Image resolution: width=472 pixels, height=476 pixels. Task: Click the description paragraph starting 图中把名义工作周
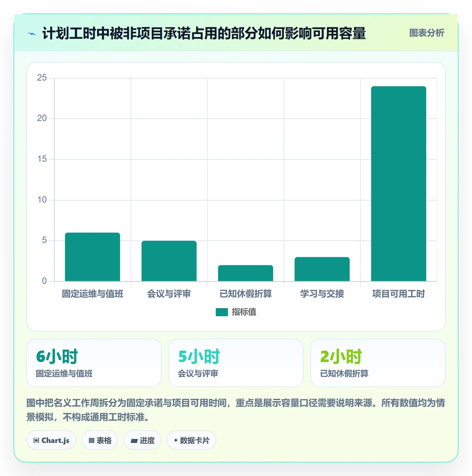(236, 410)
